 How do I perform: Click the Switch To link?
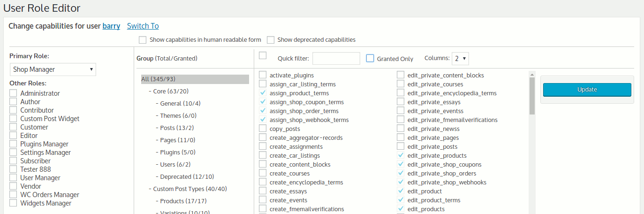click(x=143, y=26)
